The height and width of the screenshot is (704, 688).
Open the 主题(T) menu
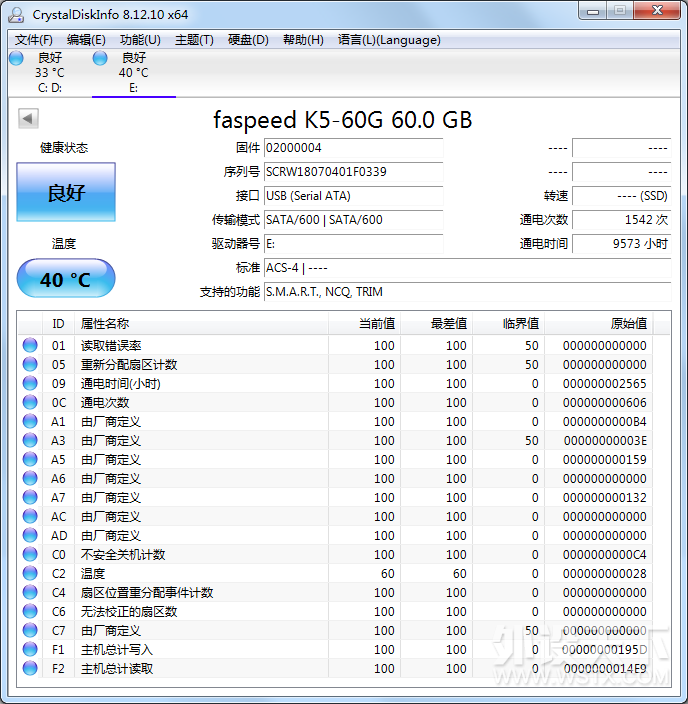[194, 40]
